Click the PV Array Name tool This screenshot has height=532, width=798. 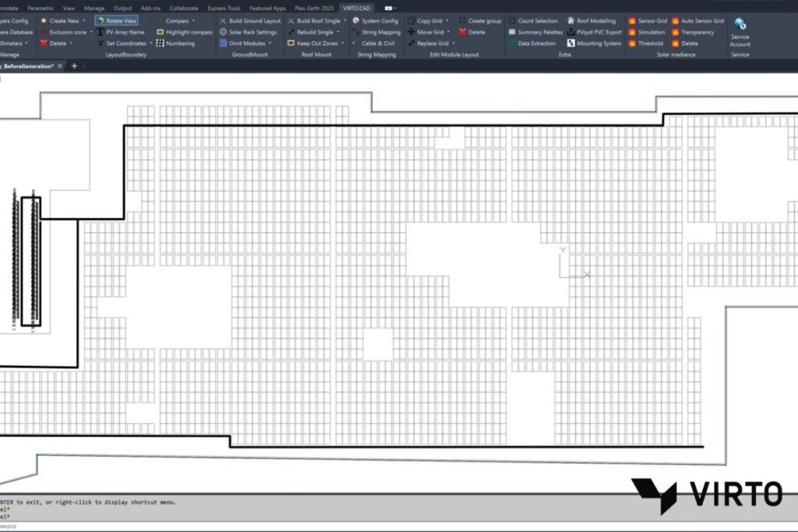pyautogui.click(x=121, y=32)
